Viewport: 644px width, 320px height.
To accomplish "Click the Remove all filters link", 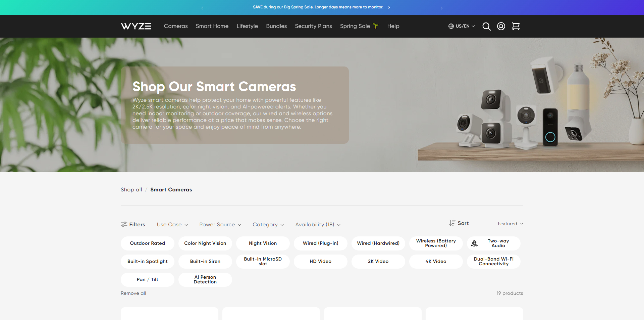I will [x=133, y=293].
